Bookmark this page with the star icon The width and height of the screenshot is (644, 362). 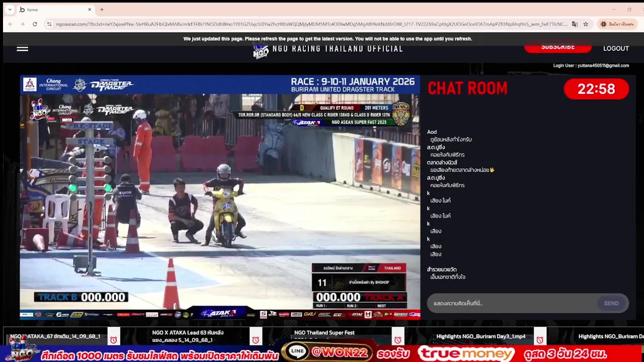click(586, 24)
